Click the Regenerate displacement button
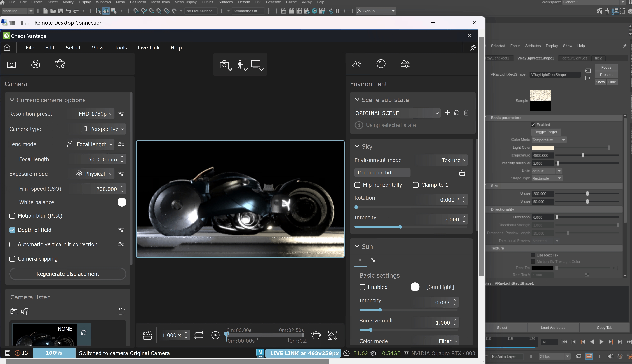The height and width of the screenshot is (364, 632). coord(67,274)
